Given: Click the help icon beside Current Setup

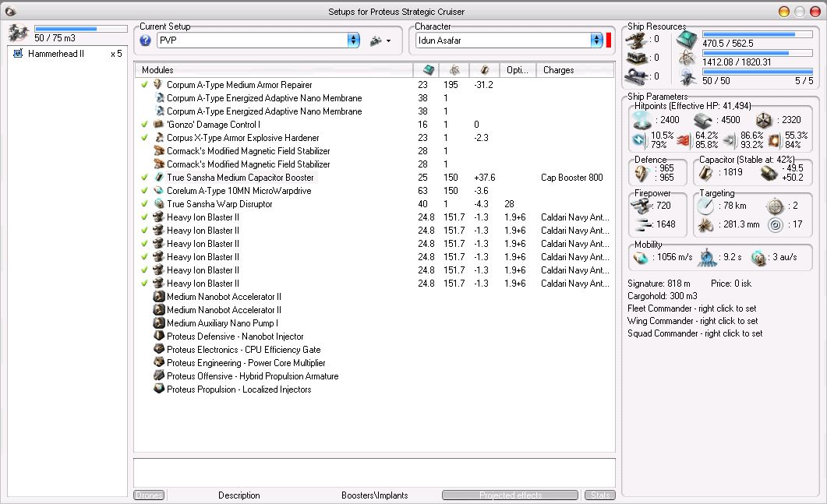Looking at the screenshot, I should tap(146, 41).
